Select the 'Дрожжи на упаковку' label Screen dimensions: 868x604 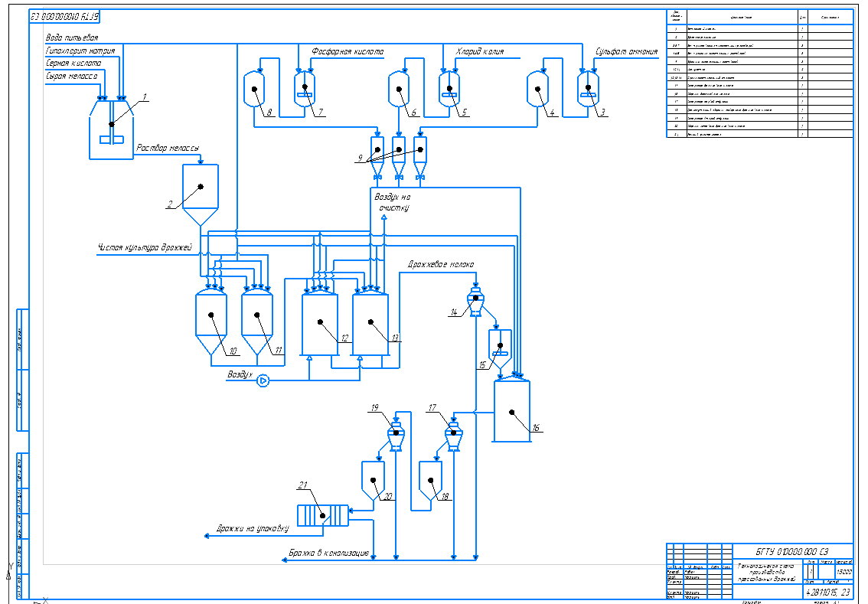tap(253, 529)
